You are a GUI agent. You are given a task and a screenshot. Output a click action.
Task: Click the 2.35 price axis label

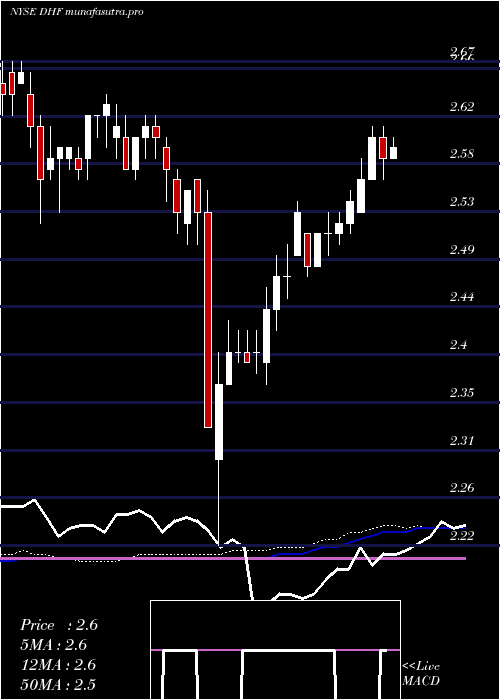tap(462, 392)
